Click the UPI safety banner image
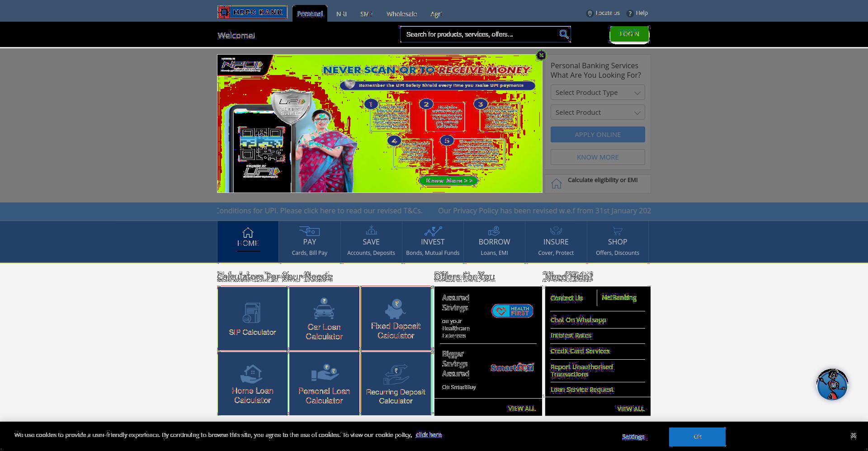 (380, 124)
